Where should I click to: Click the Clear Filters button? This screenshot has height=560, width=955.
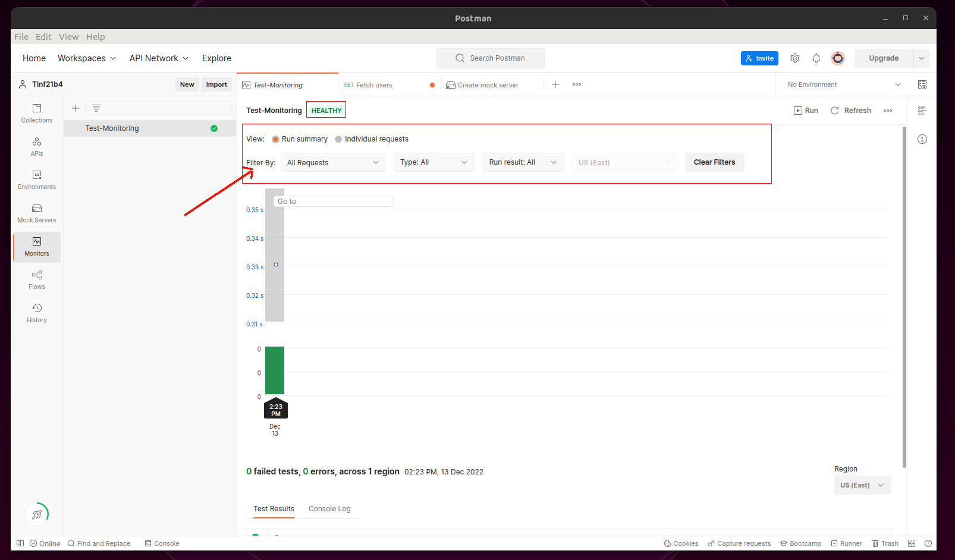[714, 162]
